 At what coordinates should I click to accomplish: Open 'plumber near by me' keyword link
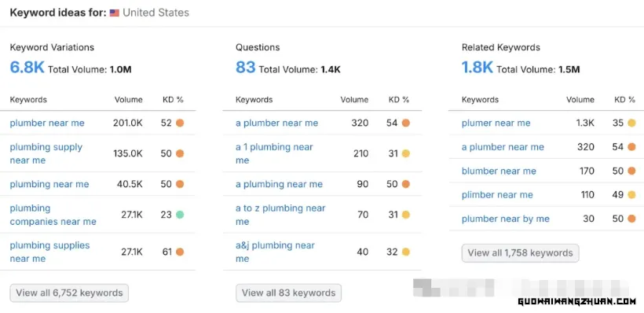coord(506,219)
